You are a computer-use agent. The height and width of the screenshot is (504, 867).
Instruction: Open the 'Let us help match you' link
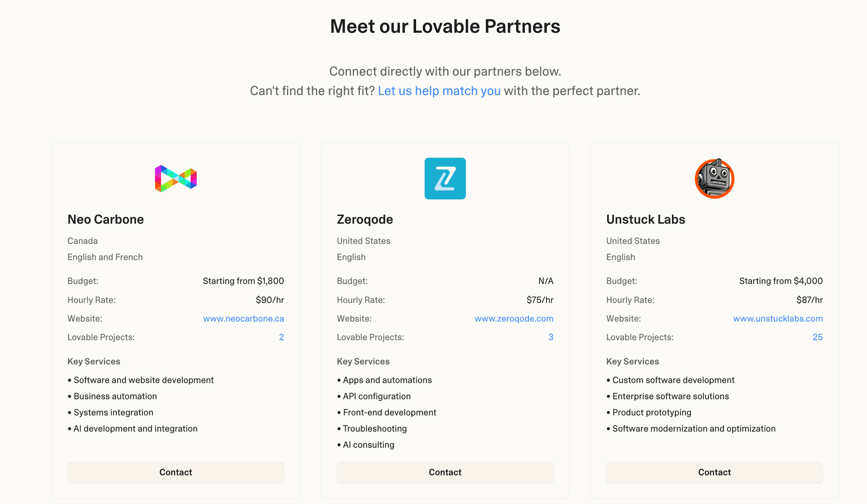[x=439, y=91]
